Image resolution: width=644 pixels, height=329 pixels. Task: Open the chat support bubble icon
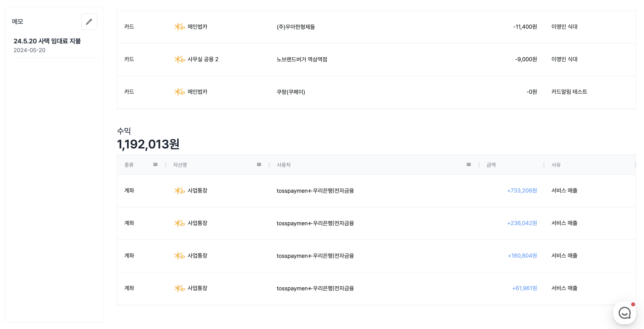(624, 313)
